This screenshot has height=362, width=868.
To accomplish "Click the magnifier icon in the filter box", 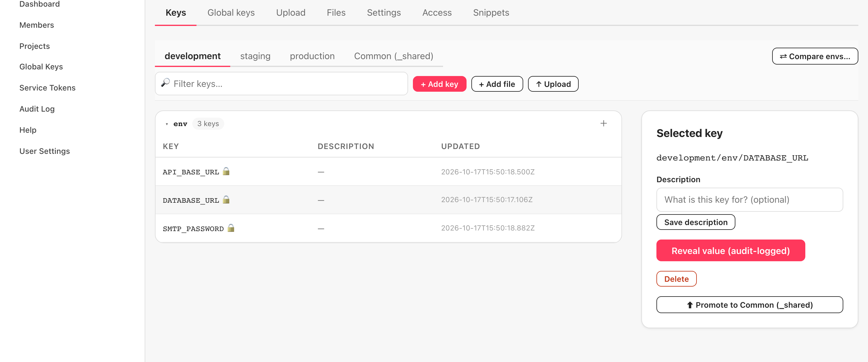I will [165, 83].
